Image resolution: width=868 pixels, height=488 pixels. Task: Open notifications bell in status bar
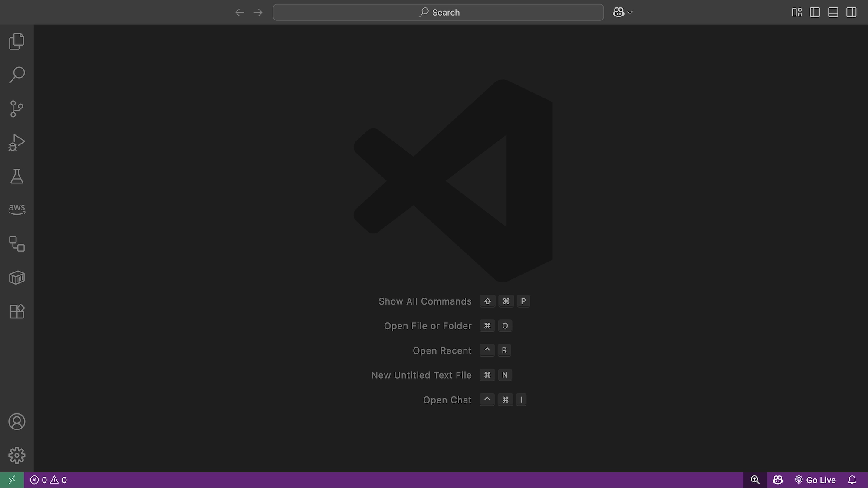pyautogui.click(x=852, y=480)
